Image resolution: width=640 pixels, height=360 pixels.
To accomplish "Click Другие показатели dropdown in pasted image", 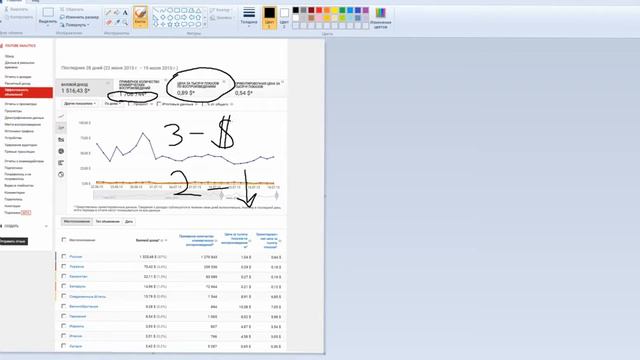I will click(80, 104).
